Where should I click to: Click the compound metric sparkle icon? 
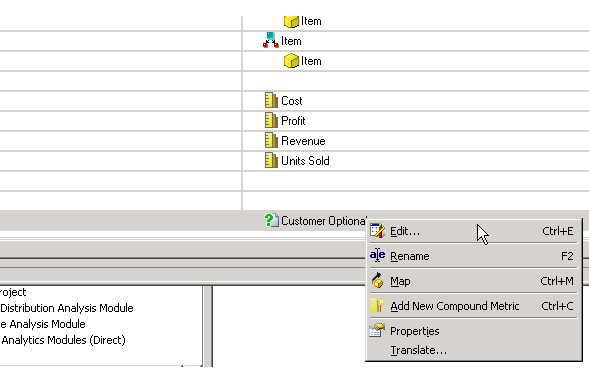pyautogui.click(x=377, y=305)
